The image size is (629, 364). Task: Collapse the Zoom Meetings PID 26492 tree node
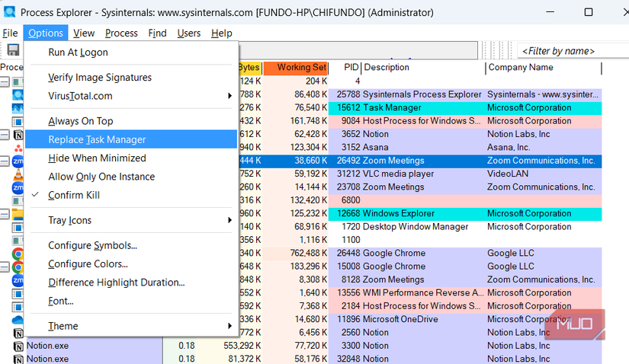point(5,161)
